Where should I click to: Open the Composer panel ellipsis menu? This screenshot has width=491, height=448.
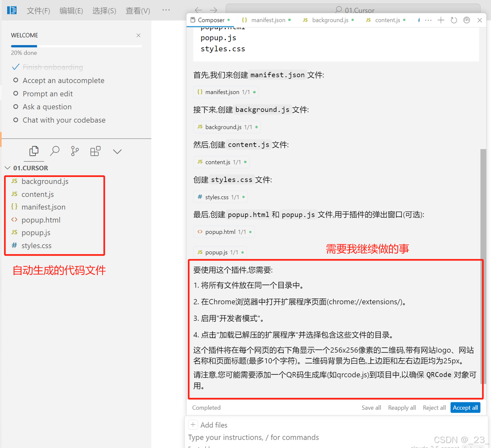click(428, 20)
